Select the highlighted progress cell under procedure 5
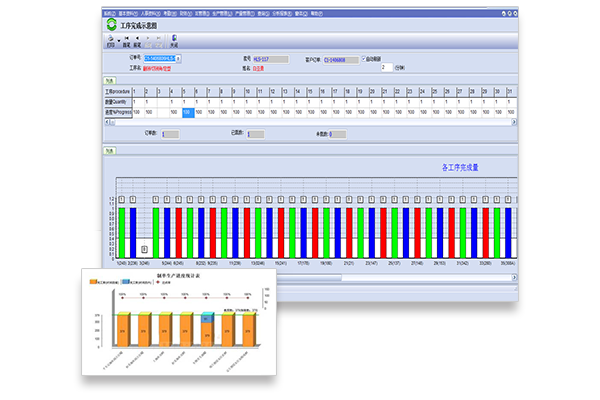Viewport: 600px width, 400px height. click(x=188, y=113)
